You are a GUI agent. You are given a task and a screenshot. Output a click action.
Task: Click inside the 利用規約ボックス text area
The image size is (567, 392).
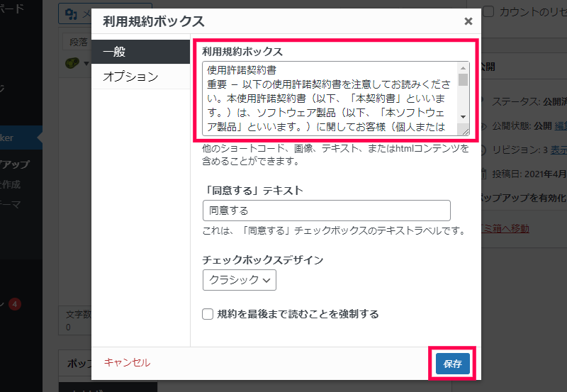[330, 99]
